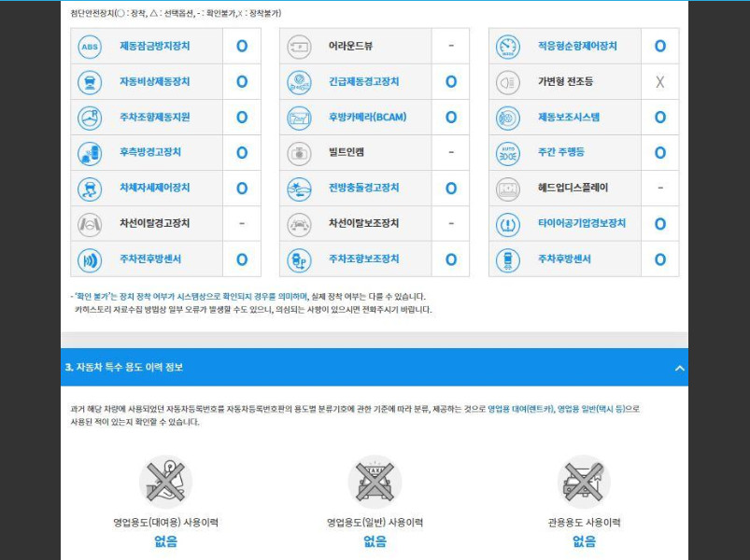Click 없음 under 영업용도(일반) 사용이력
Image resolution: width=750 pixels, height=560 pixels.
click(375, 541)
